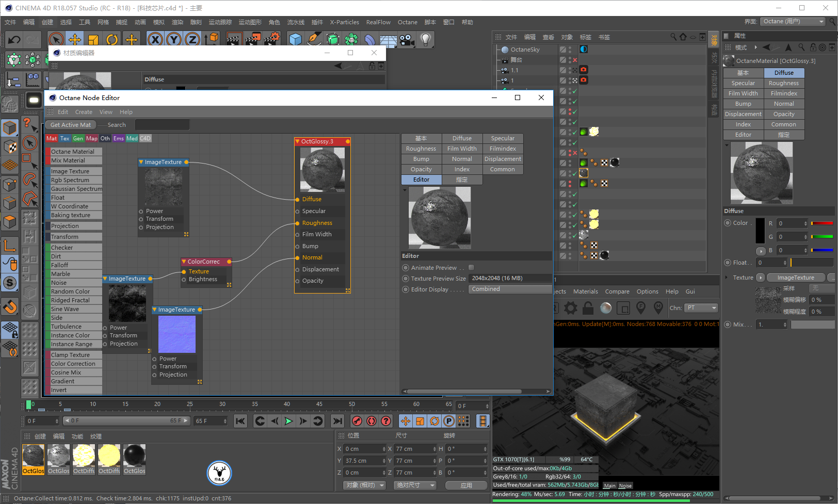Viewport: 838px width, 504px height.
Task: Open Create menu in Octane Node Editor
Action: coord(84,112)
